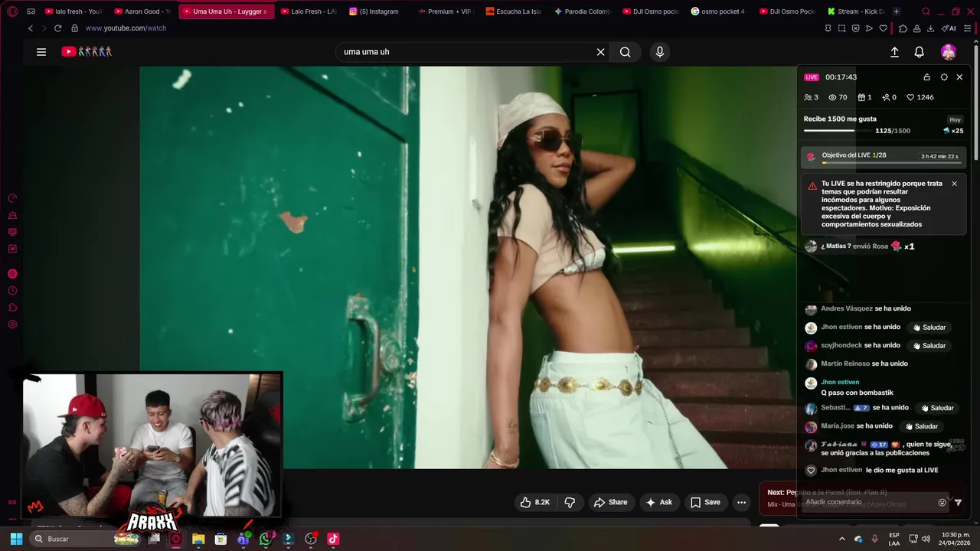
Task: Open more video actions ellipsis
Action: pyautogui.click(x=741, y=502)
